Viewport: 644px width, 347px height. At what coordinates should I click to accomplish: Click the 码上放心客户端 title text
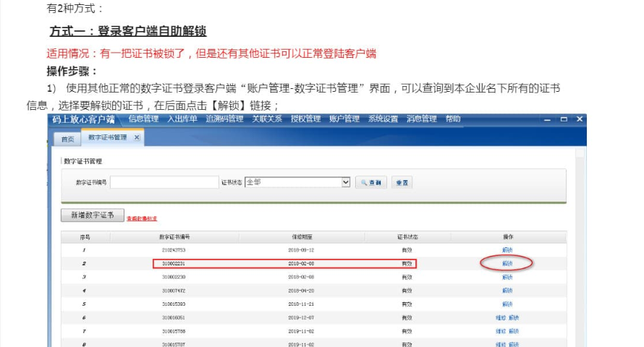click(83, 119)
